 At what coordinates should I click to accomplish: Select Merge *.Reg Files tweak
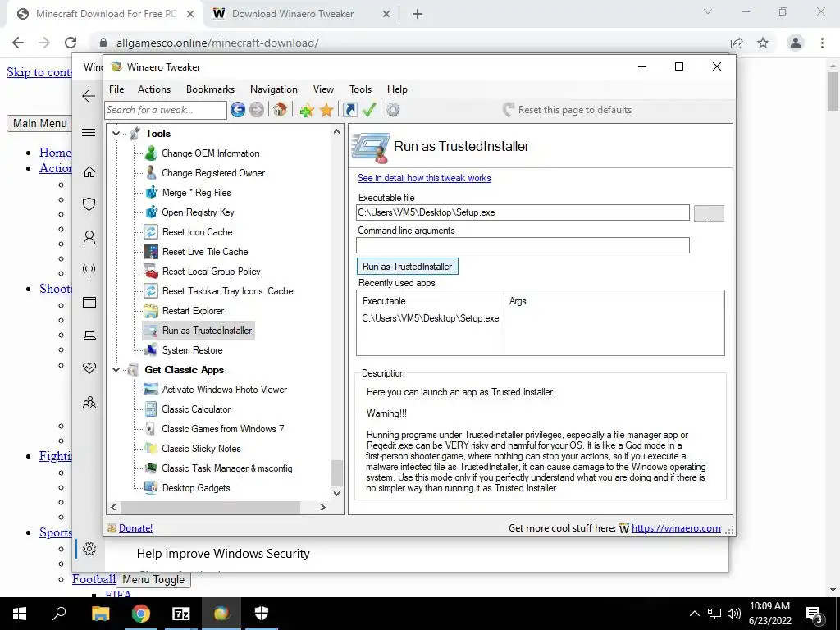pyautogui.click(x=197, y=193)
